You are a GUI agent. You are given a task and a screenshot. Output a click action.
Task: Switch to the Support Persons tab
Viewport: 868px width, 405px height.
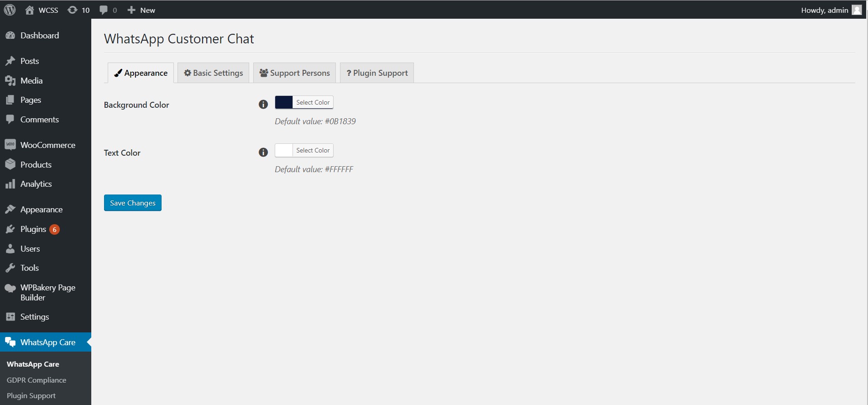pyautogui.click(x=294, y=73)
